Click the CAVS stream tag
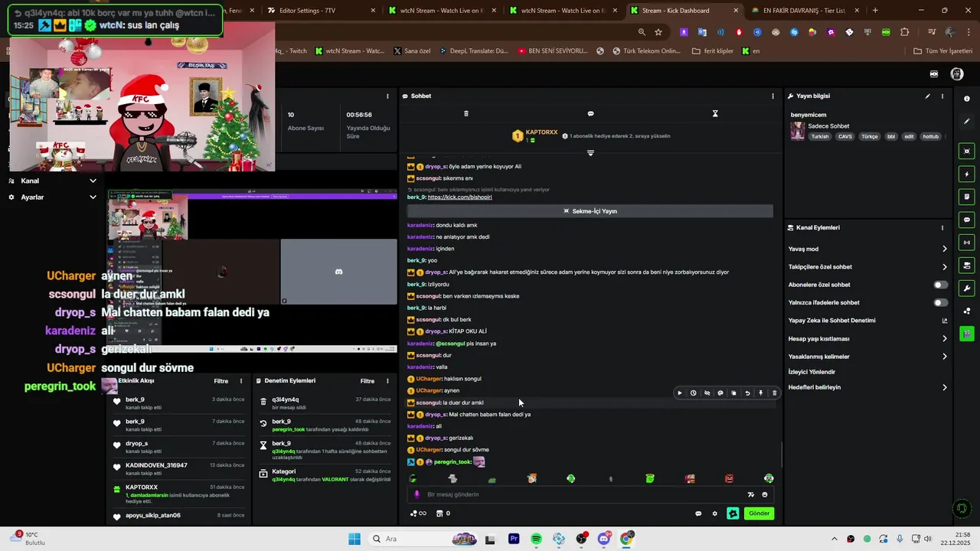Image resolution: width=980 pixels, height=551 pixels. (845, 137)
